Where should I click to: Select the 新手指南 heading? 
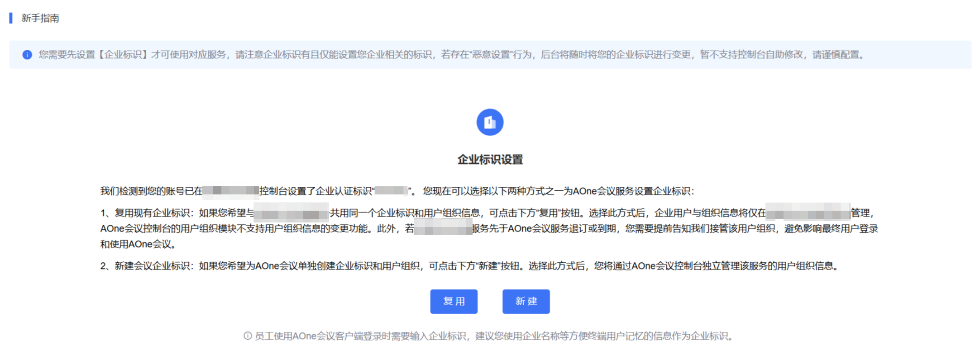point(40,18)
